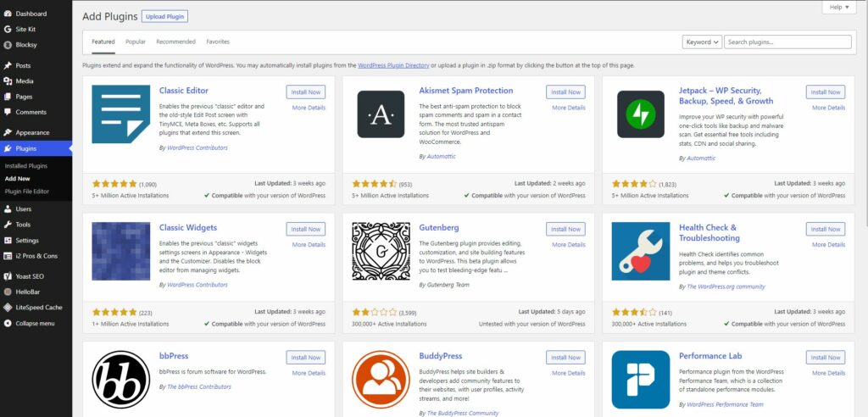This screenshot has height=417, width=868.
Task: Click the Health Check wrench logo
Action: click(x=641, y=251)
